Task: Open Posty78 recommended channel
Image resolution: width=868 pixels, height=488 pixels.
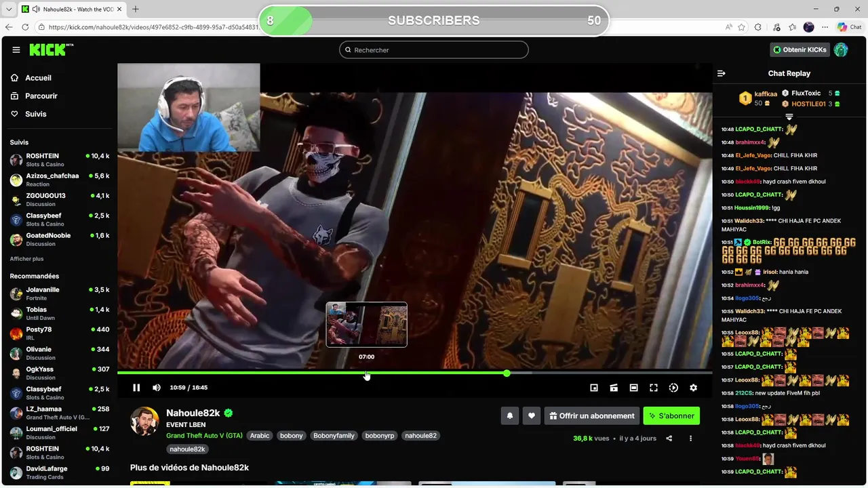Action: pos(60,333)
